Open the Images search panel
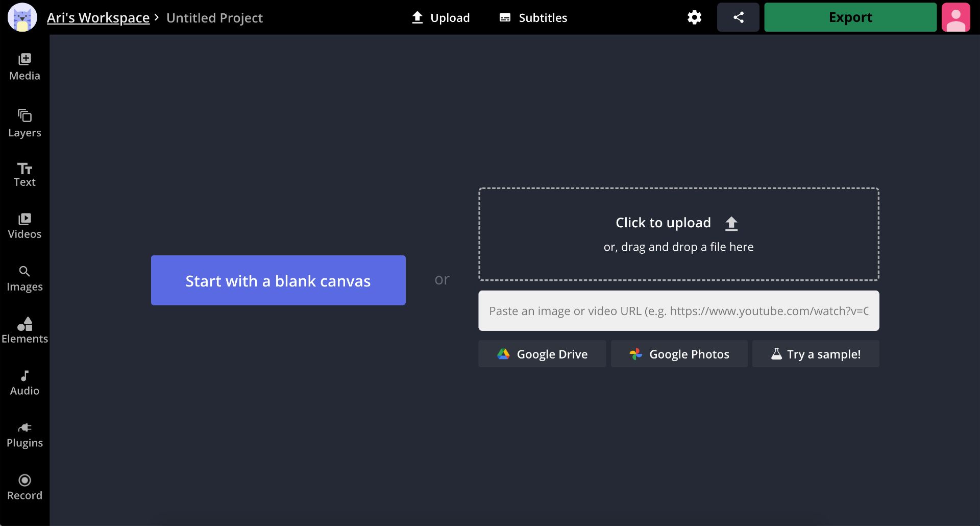Viewport: 980px width, 526px height. pos(24,279)
